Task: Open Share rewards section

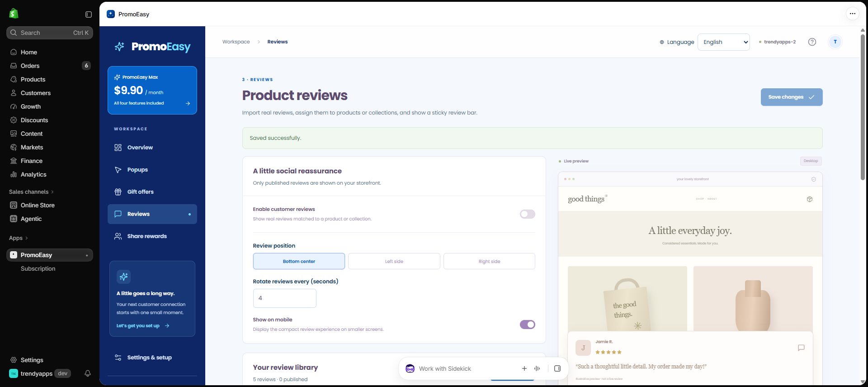Action: click(152, 236)
